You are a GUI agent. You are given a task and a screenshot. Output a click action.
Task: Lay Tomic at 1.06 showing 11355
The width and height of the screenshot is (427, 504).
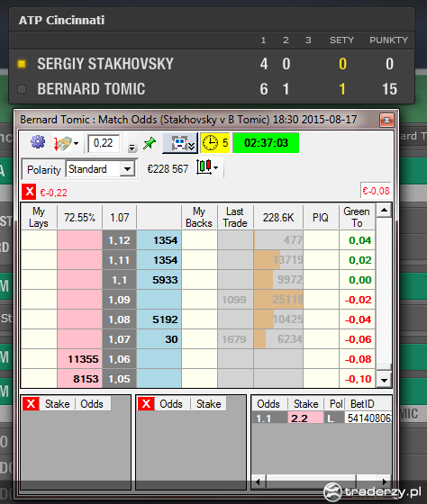point(80,359)
